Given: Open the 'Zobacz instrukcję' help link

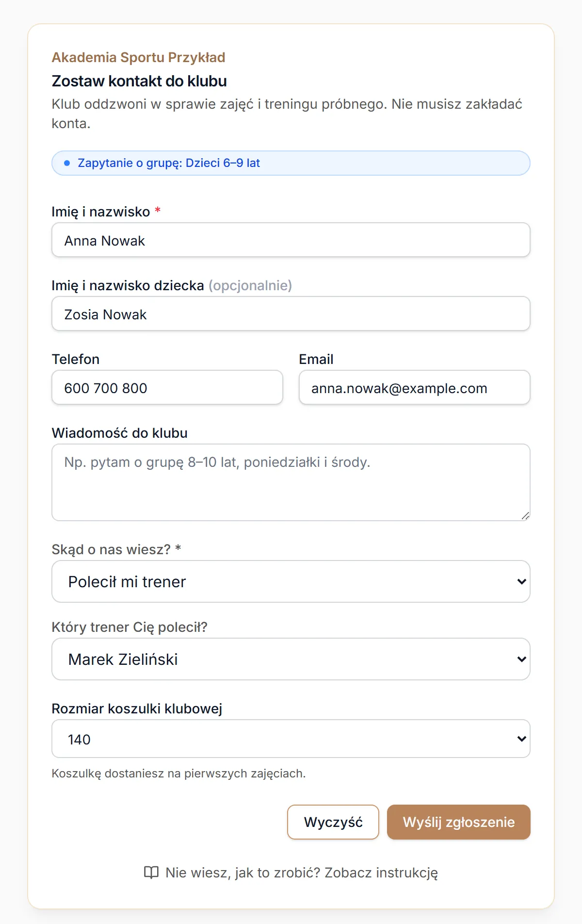Looking at the screenshot, I should pos(291,873).
